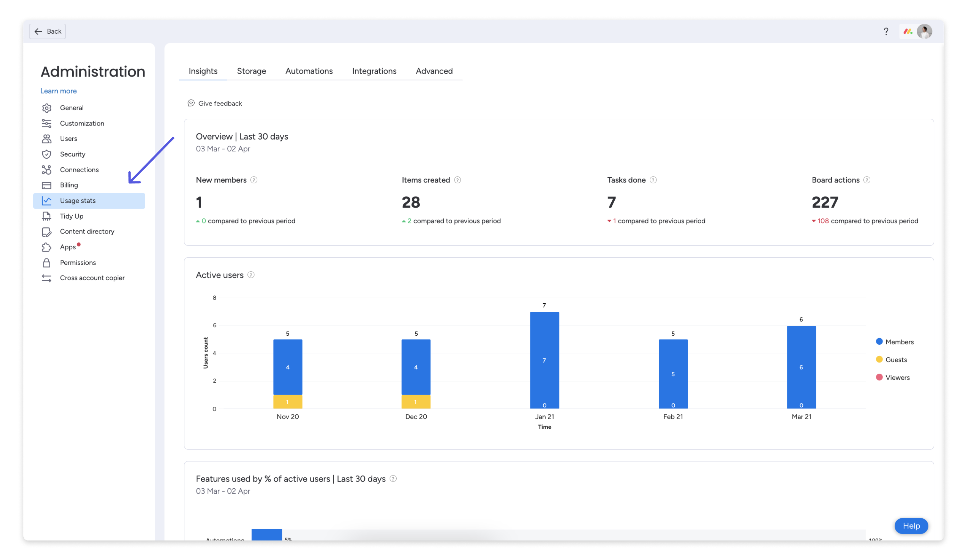The height and width of the screenshot is (560, 967).
Task: Click the profile avatar top right
Action: click(925, 31)
